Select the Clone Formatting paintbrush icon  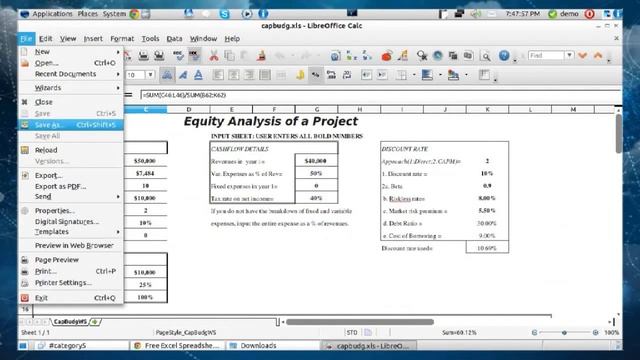(261, 56)
